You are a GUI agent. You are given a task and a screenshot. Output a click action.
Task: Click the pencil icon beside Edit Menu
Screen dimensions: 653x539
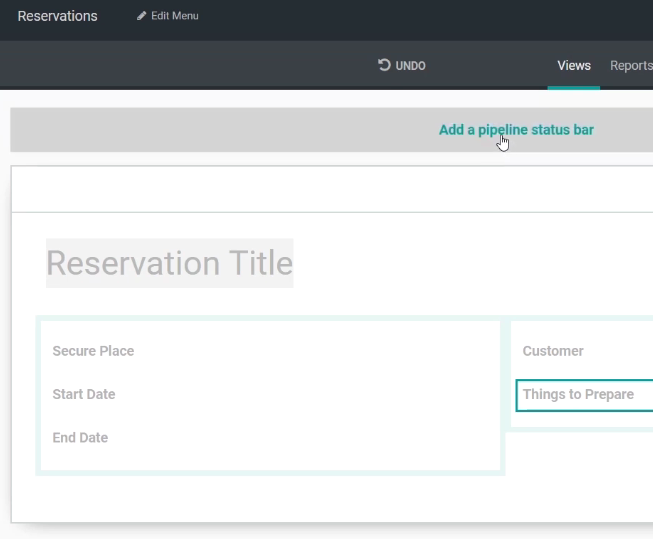(142, 16)
